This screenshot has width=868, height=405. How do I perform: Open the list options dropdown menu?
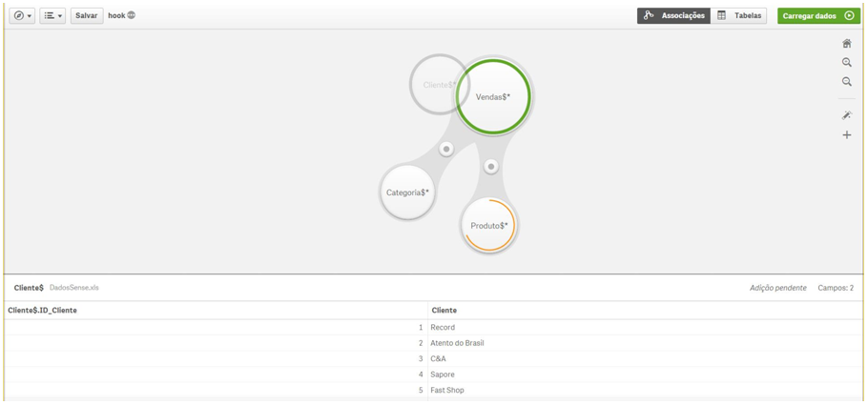point(52,16)
